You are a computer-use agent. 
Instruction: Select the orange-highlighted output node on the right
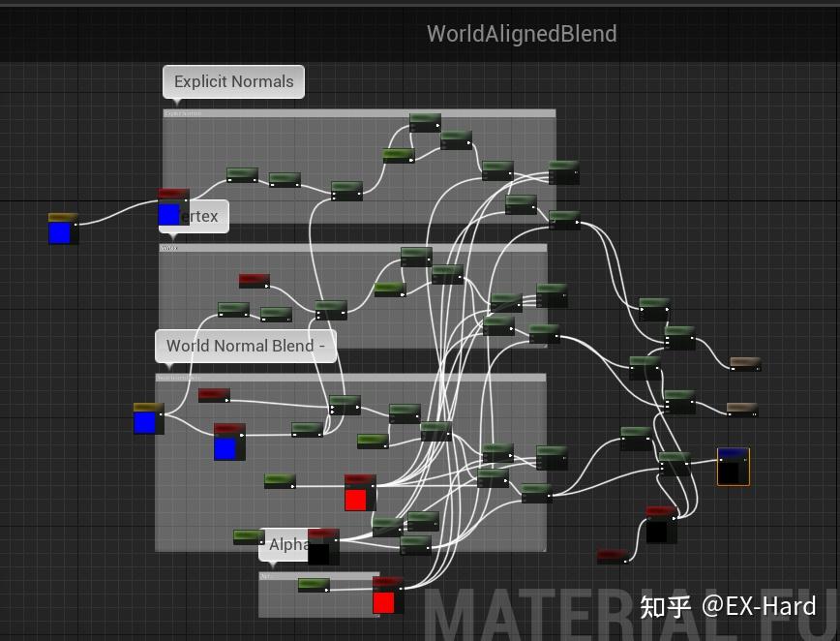(x=731, y=466)
